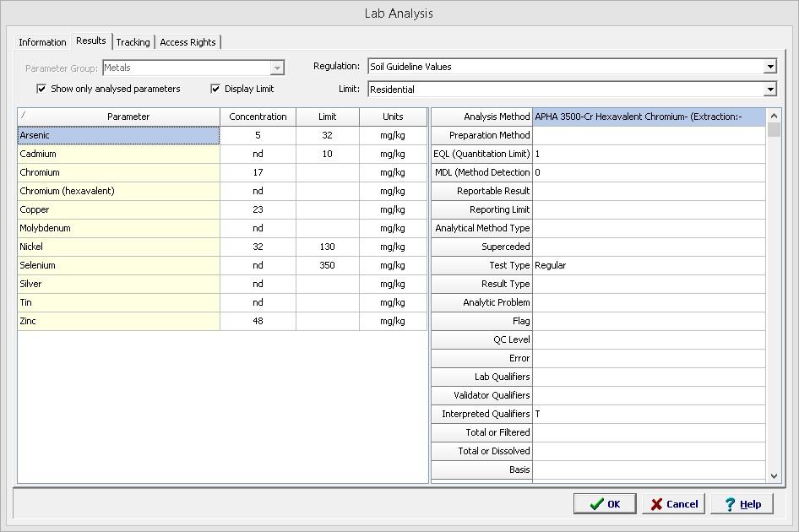Click the Test Type value field showing Regular
This screenshot has width=799, height=532.
(649, 265)
